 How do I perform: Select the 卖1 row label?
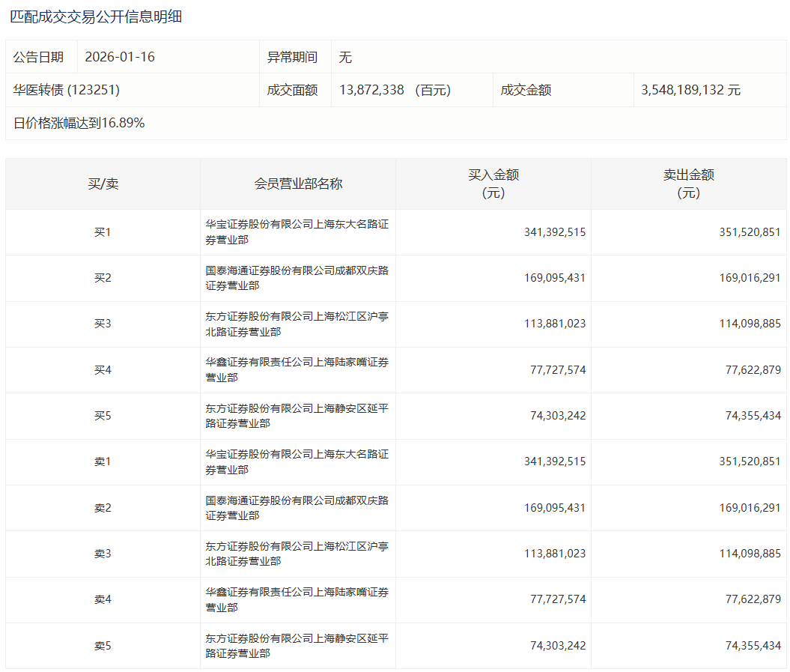pyautogui.click(x=103, y=461)
